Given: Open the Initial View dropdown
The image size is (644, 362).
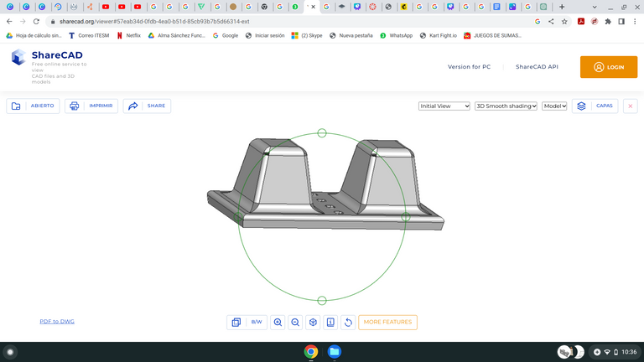Looking at the screenshot, I should [444, 106].
